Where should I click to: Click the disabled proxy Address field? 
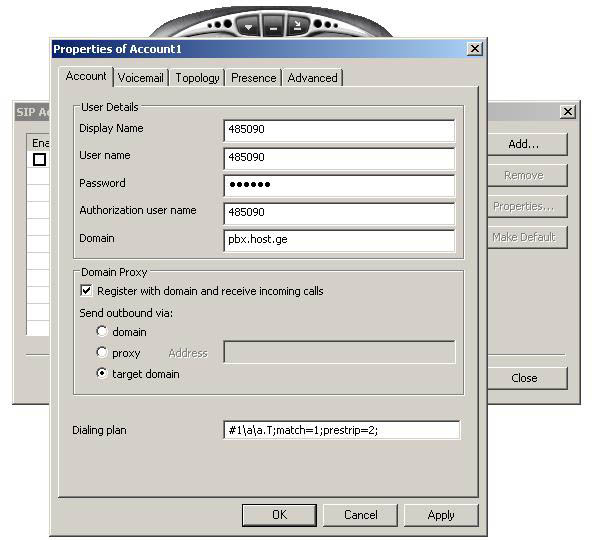pos(339,352)
